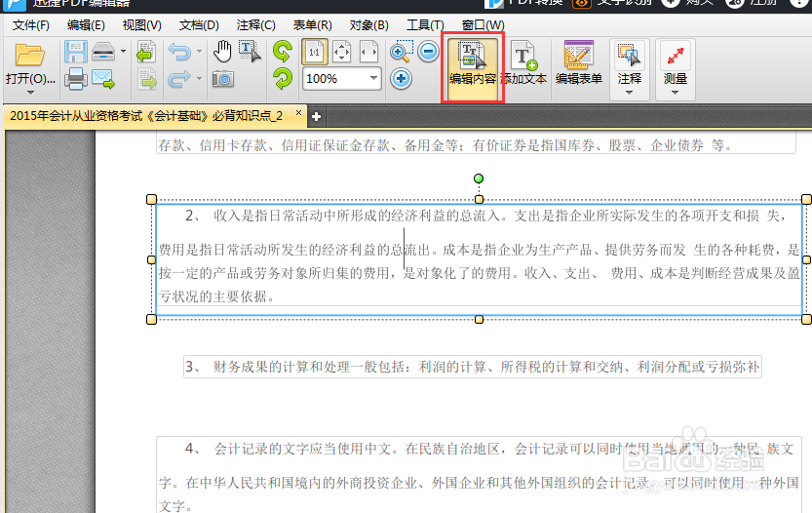Click the print icon
Viewport: 812px width, 513px height.
76,79
